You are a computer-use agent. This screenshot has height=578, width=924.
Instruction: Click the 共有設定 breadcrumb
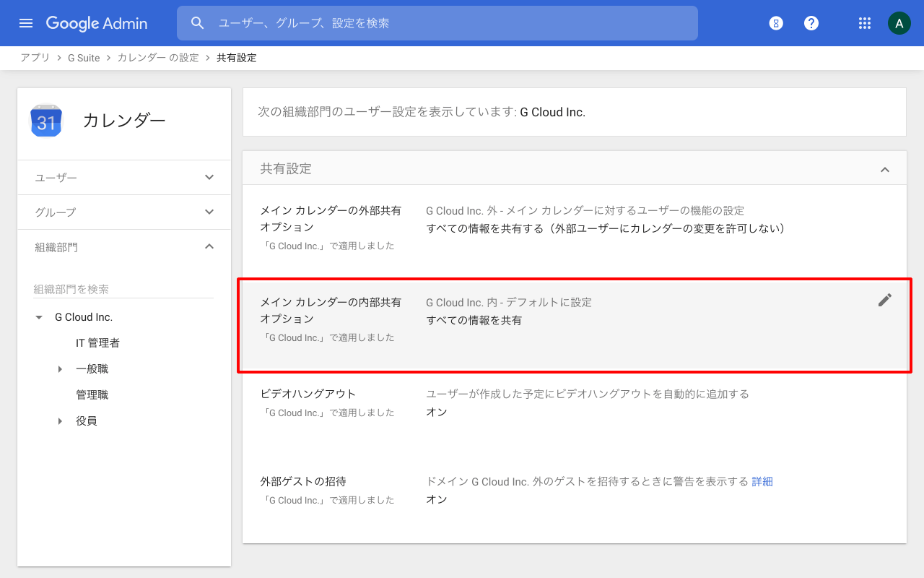click(237, 58)
